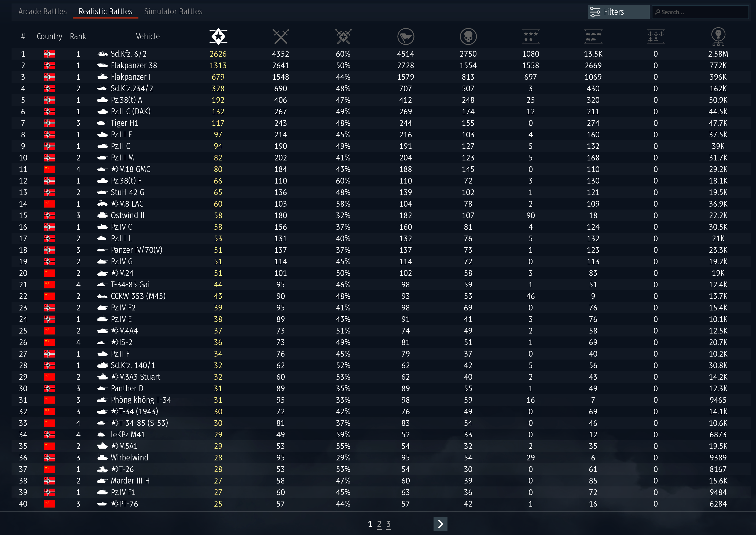Click vehicle icon beside Tiger H1

102,123
